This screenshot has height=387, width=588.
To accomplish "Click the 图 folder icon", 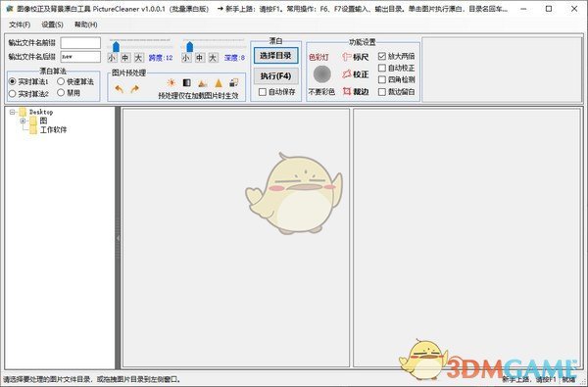I will click(33, 121).
